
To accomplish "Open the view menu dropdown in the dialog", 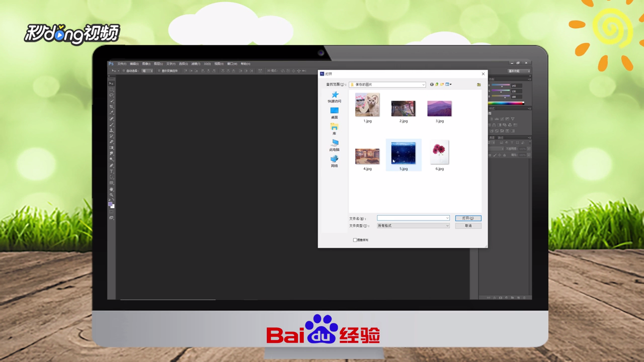I will click(x=448, y=84).
